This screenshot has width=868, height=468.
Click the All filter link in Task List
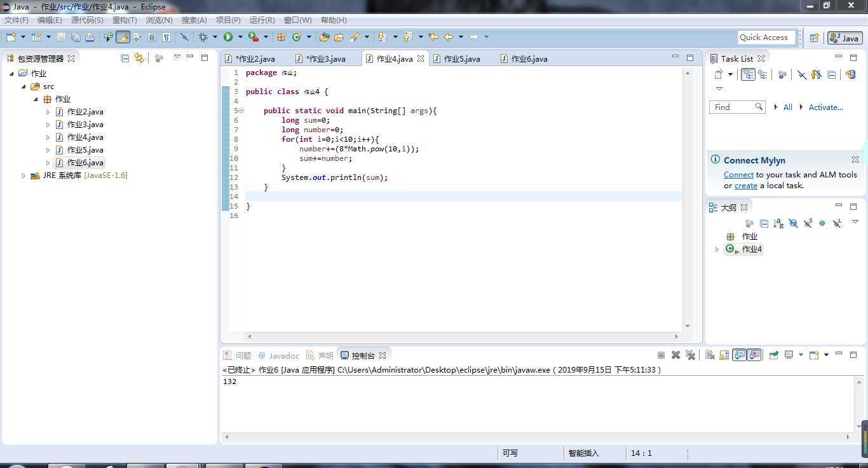click(x=787, y=107)
